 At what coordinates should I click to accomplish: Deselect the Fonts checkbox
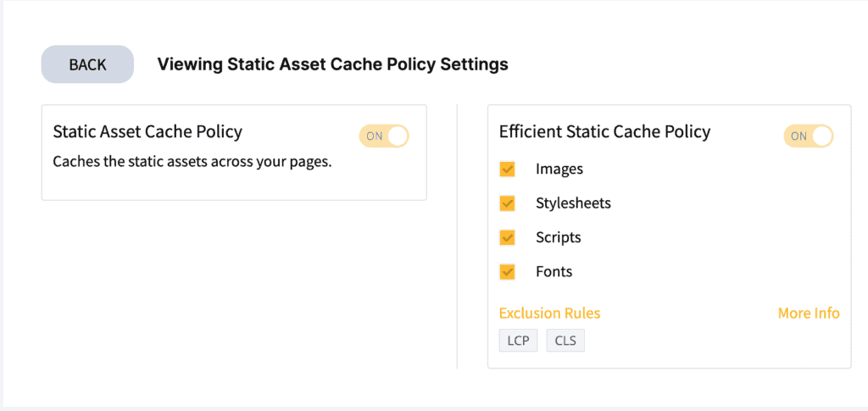(507, 272)
